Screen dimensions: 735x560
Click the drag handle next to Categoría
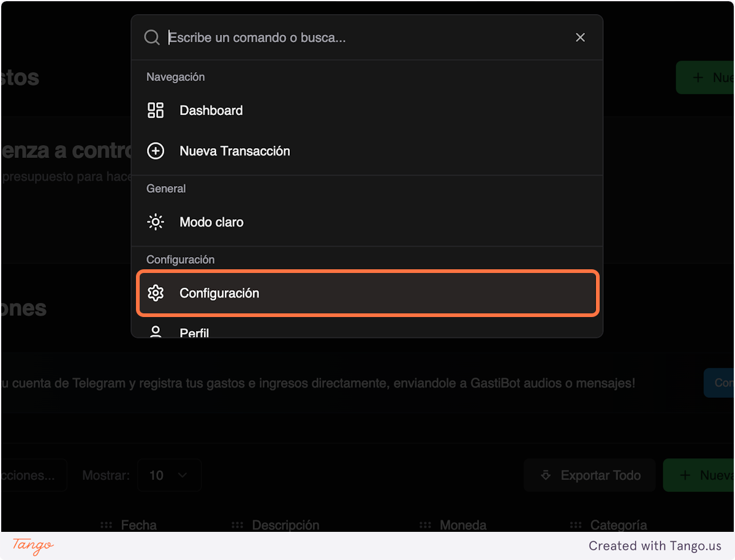tap(576, 525)
